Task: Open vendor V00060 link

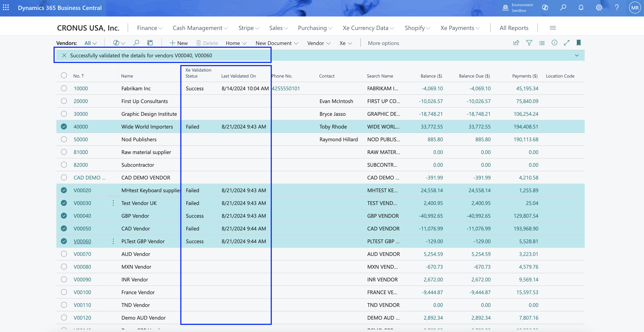Action: coord(82,241)
